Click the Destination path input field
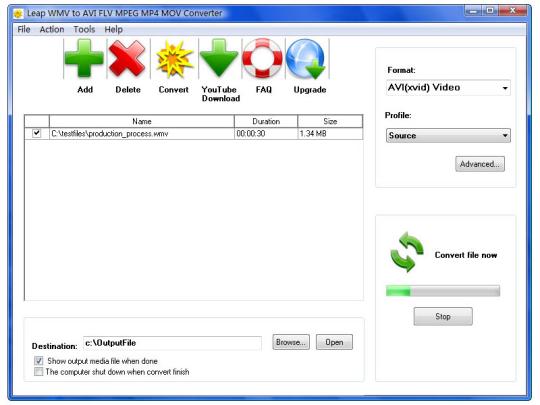Viewport: 540px width, 405px height. (x=172, y=343)
